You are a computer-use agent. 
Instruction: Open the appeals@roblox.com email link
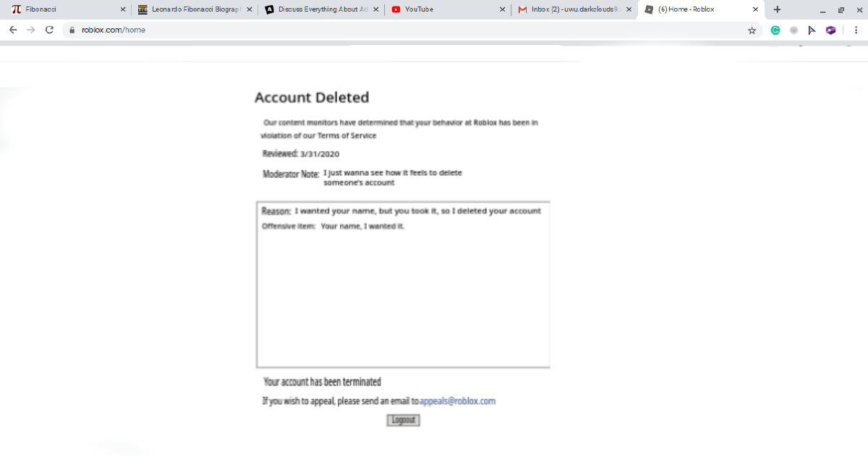click(457, 400)
